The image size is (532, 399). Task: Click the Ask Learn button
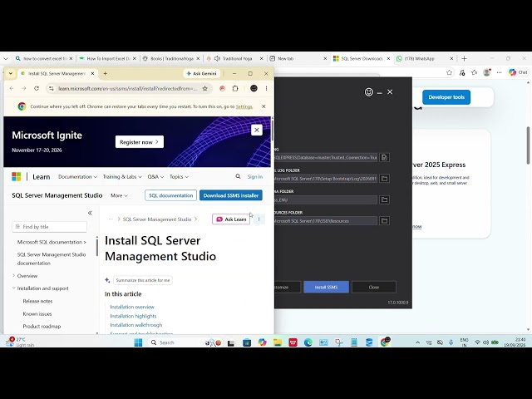[231, 219]
